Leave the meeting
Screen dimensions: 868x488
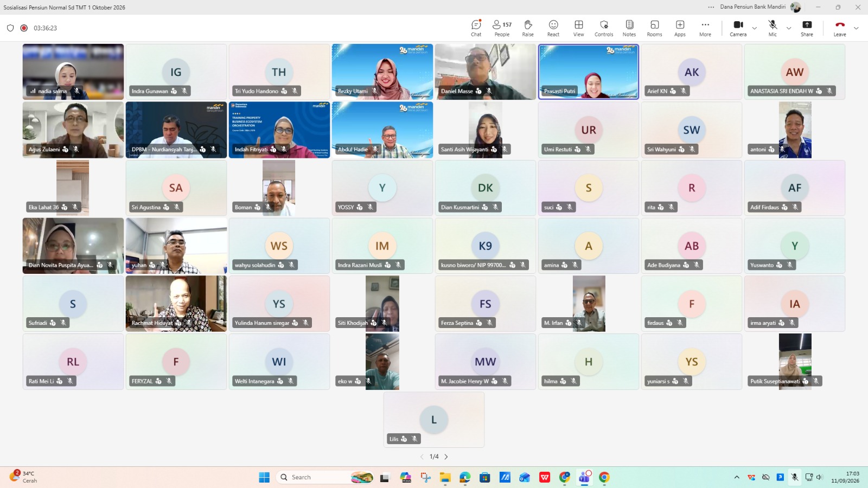840,28
